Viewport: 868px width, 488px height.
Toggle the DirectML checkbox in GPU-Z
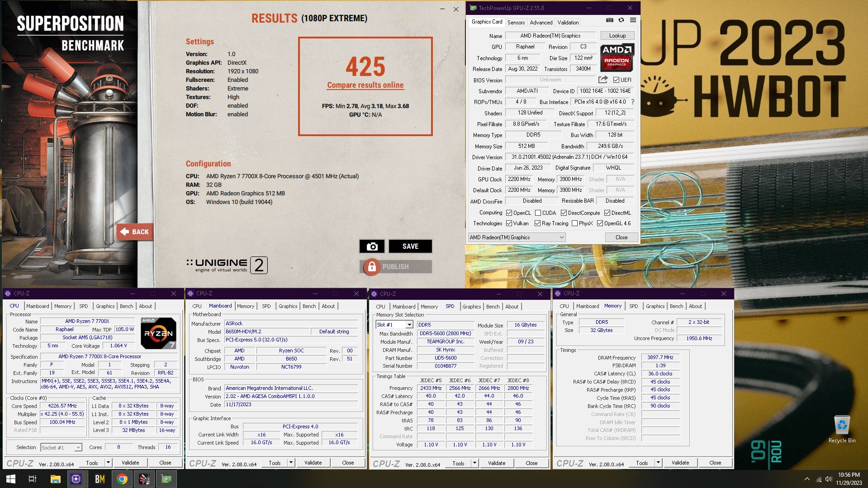click(607, 213)
